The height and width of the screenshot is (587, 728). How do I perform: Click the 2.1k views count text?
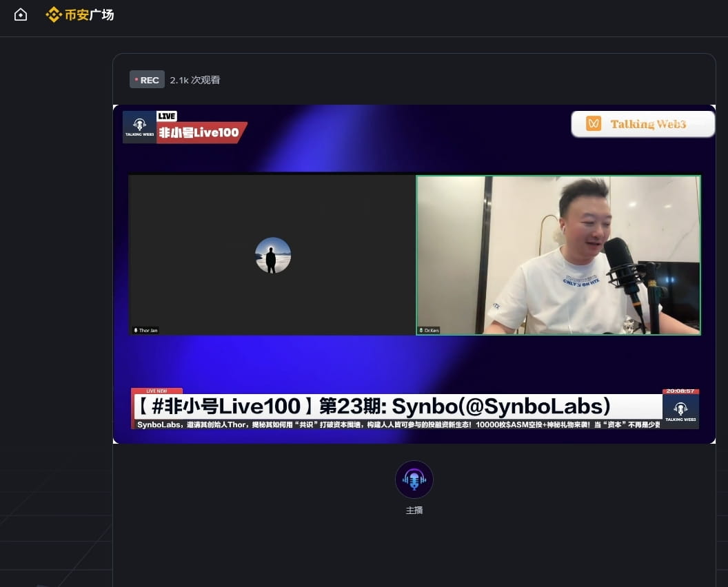click(195, 80)
